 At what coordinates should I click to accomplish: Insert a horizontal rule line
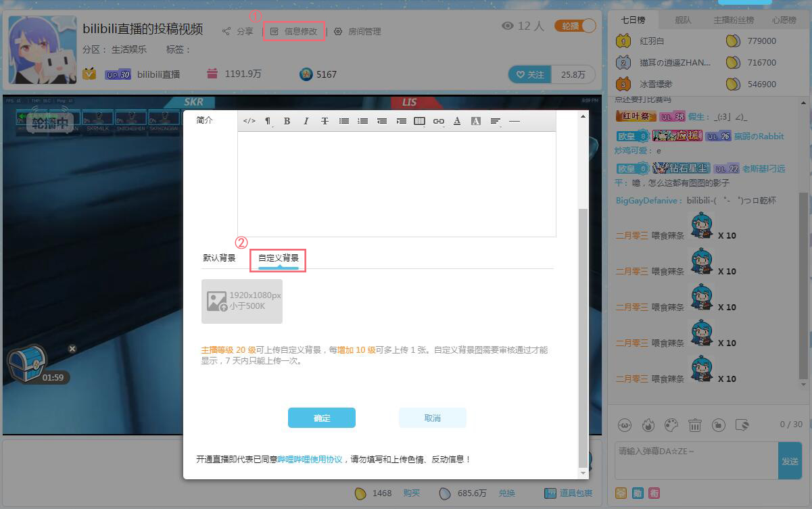(515, 121)
